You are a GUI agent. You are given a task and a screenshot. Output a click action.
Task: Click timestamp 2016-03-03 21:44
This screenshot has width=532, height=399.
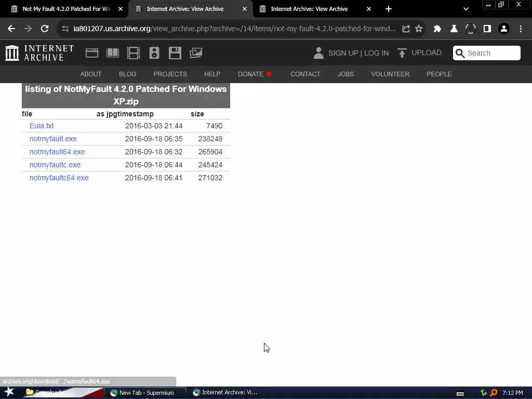click(154, 126)
